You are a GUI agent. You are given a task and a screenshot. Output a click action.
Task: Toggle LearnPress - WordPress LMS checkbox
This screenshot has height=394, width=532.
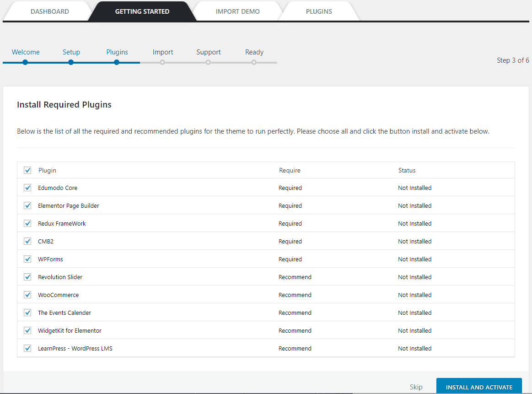click(x=27, y=348)
